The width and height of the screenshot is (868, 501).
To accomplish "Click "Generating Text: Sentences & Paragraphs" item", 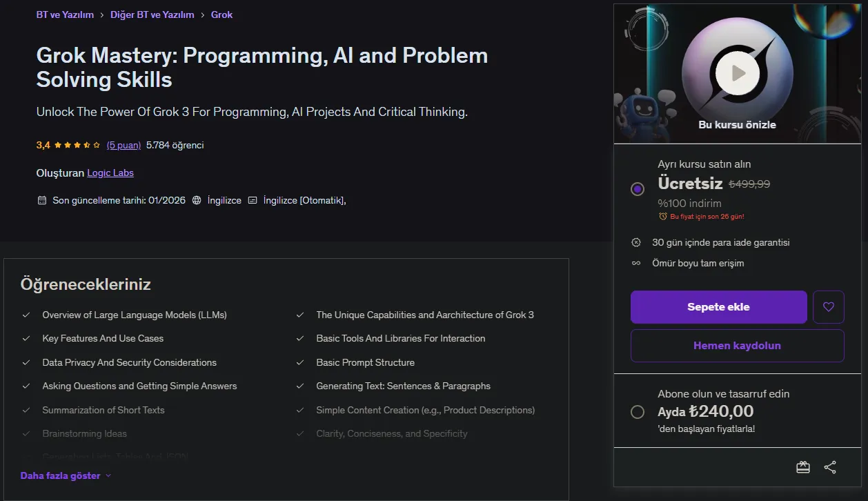I will pyautogui.click(x=404, y=386).
